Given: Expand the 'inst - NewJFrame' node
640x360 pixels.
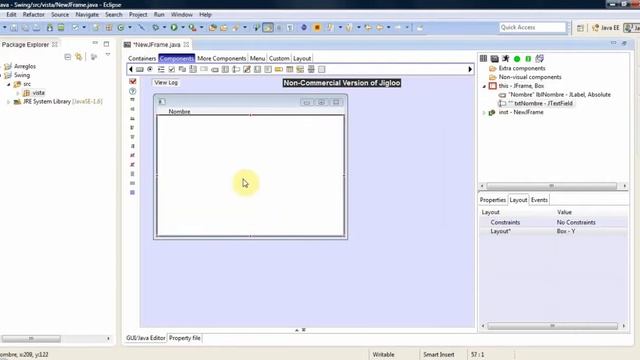Looking at the screenshot, I should pos(484,112).
